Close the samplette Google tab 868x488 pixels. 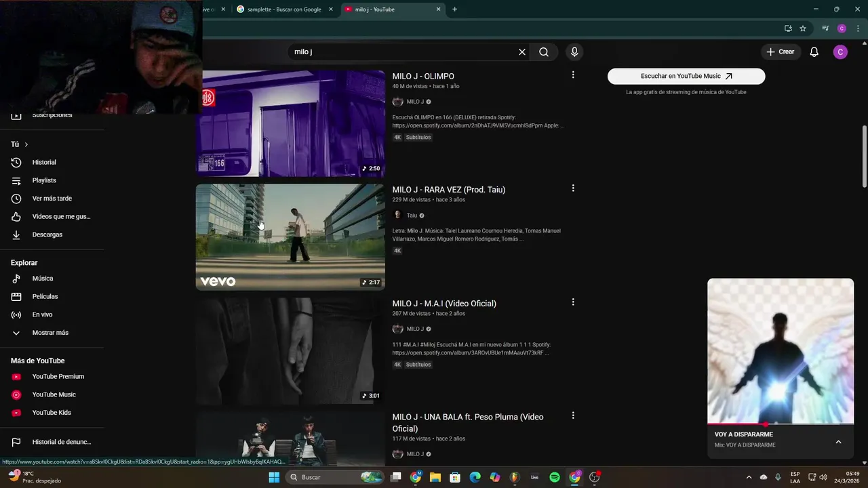coord(331,9)
